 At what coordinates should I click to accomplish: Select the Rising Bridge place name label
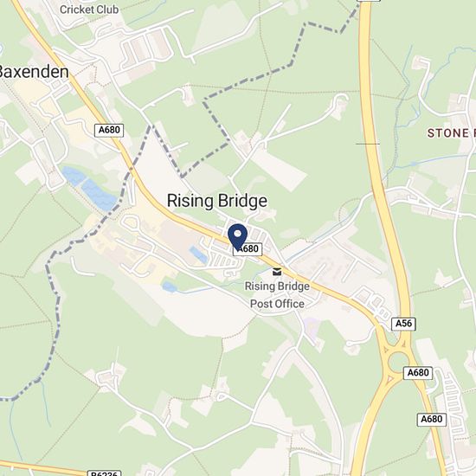click(217, 201)
